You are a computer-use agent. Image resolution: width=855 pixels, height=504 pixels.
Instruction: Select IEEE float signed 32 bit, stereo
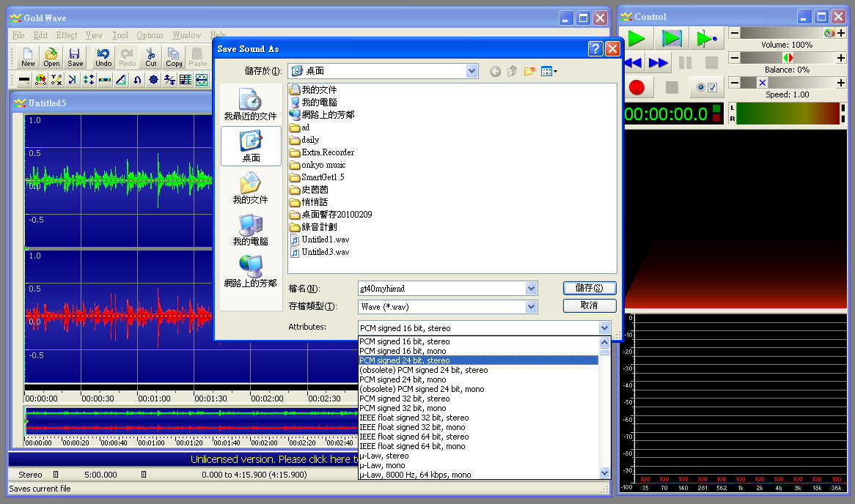(478, 418)
